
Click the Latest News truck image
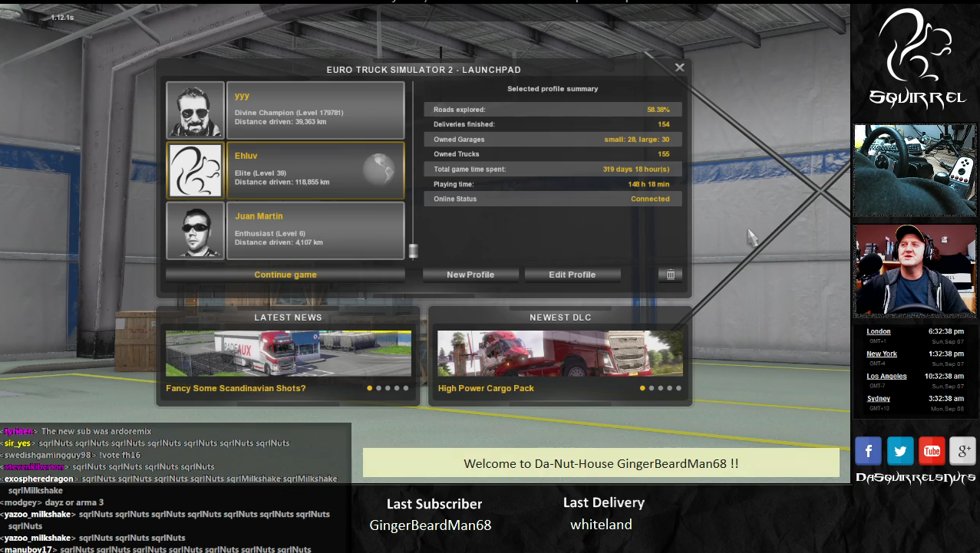click(x=289, y=354)
